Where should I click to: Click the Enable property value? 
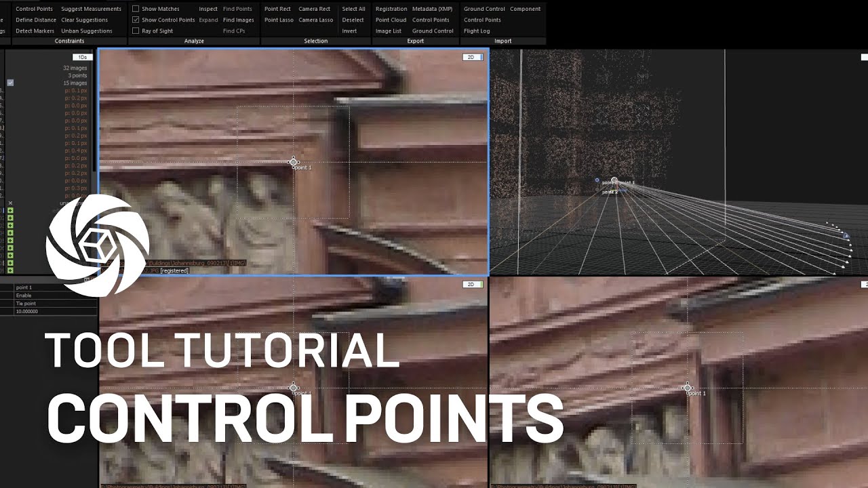pyautogui.click(x=56, y=296)
